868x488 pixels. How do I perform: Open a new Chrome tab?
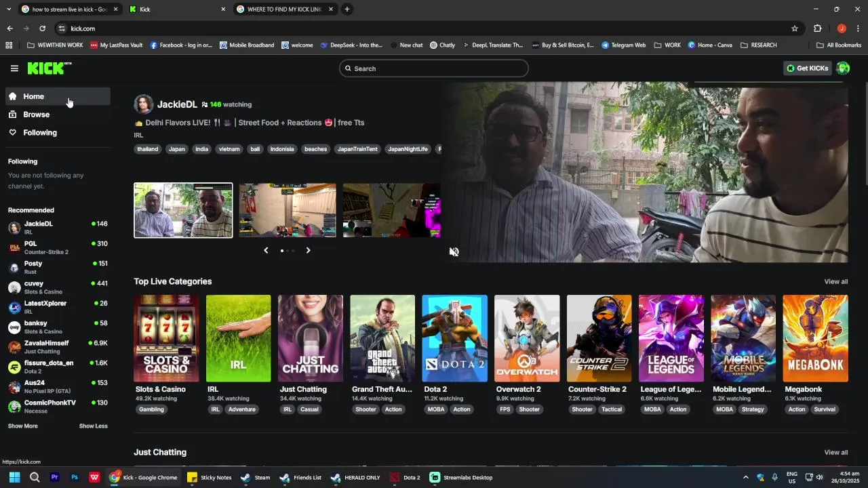347,9
